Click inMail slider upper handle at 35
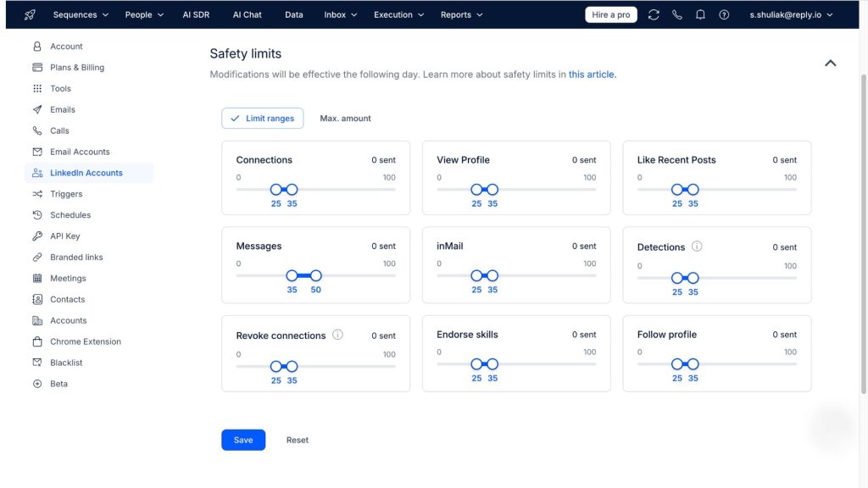 (492, 275)
